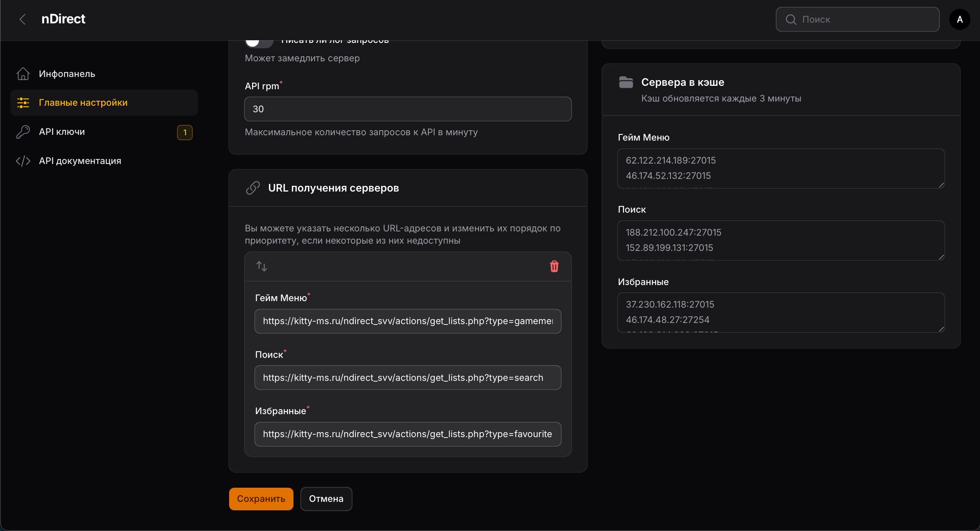The height and width of the screenshot is (531, 980).
Task: Click the cached Гейм Меню servers textarea
Action: pos(780,168)
